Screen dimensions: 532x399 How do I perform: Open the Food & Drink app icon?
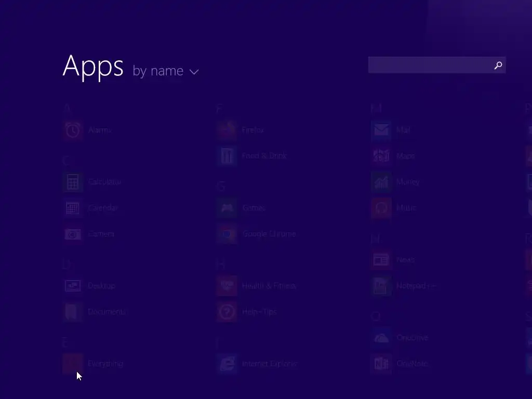(227, 156)
